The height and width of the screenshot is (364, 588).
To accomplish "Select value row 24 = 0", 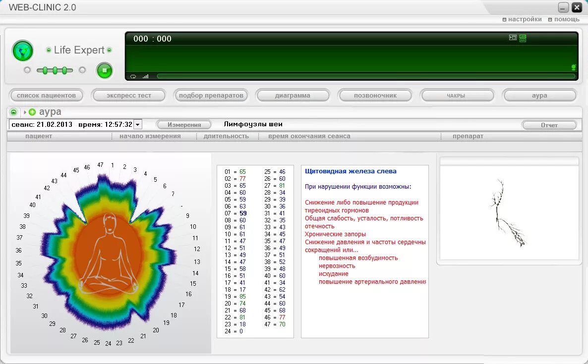I will click(234, 331).
